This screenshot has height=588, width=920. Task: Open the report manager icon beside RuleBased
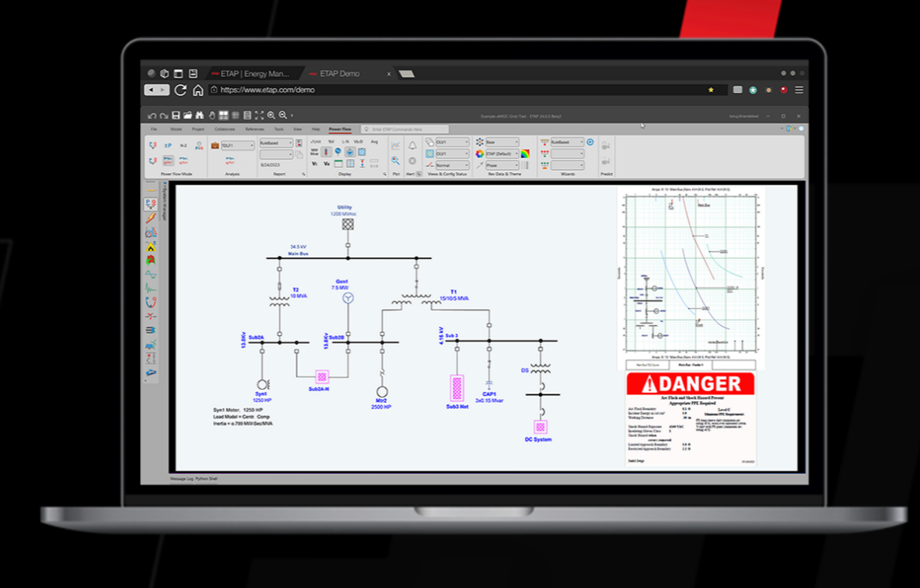tap(299, 142)
